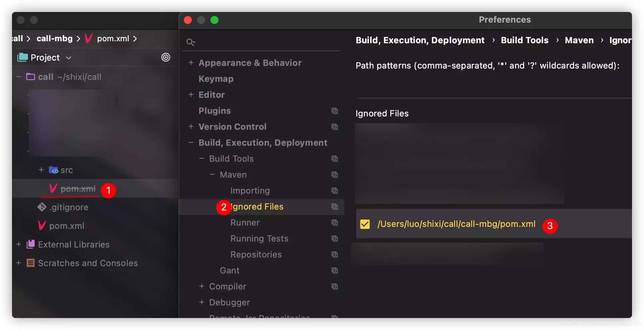Select Running Tests under Maven

(x=259, y=239)
